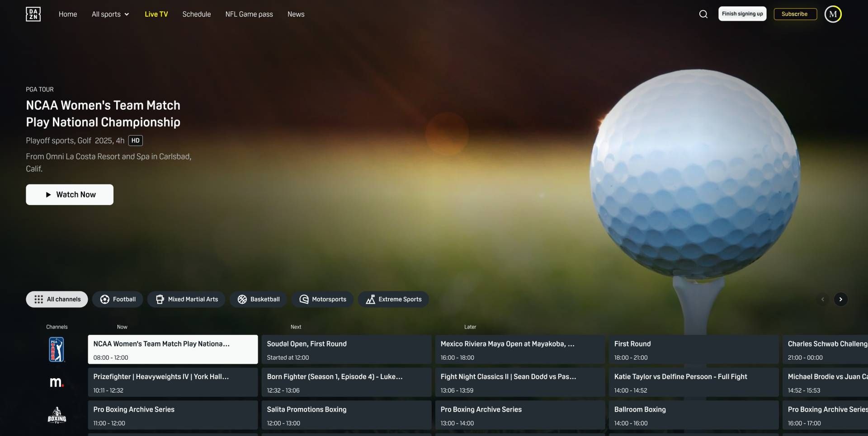Click the PGA Tour channel logo
This screenshot has width=868, height=436.
(x=56, y=349)
